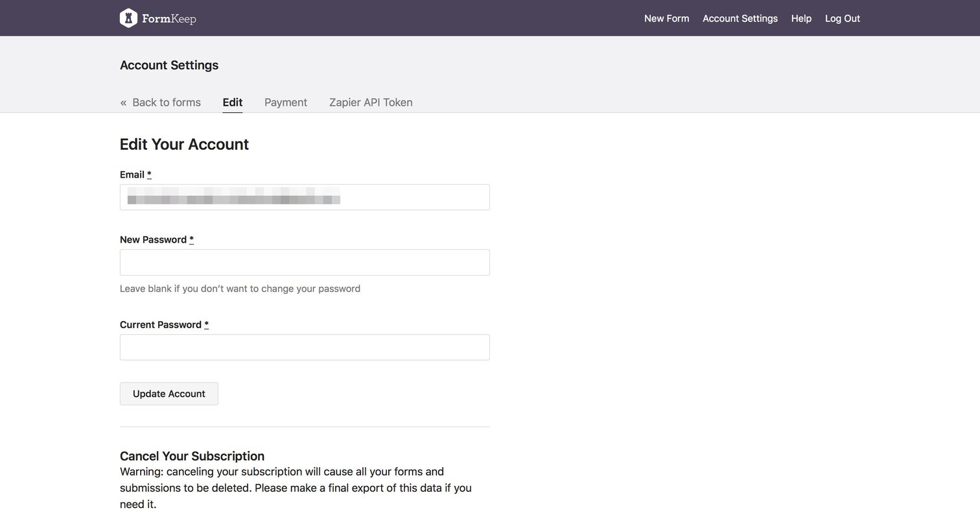Select the Edit tab
Image resolution: width=980 pixels, height=528 pixels.
point(232,102)
